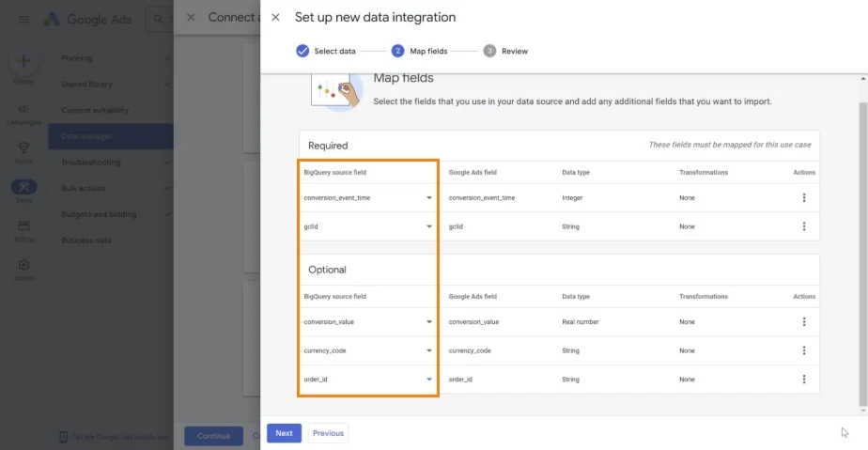Open the order_id source field dropdown
868x450 pixels.
pos(367,380)
